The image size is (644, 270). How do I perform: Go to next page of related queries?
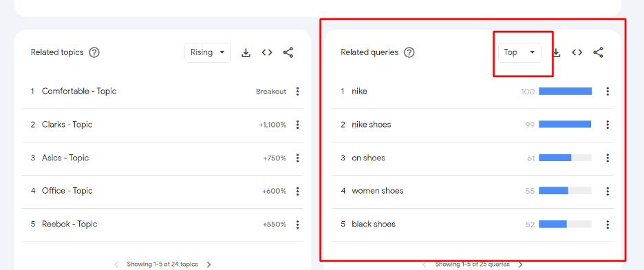coord(521,264)
